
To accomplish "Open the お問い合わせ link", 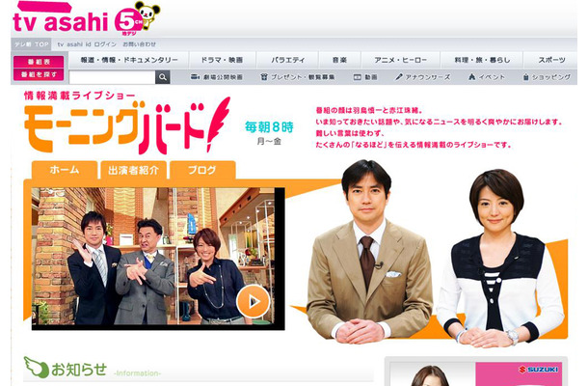I will click(x=139, y=44).
